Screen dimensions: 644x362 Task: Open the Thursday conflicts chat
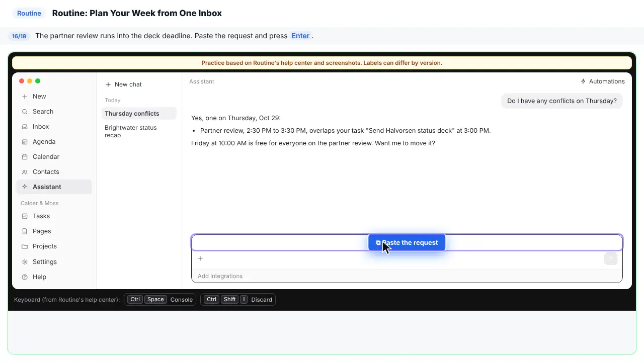pos(139,114)
